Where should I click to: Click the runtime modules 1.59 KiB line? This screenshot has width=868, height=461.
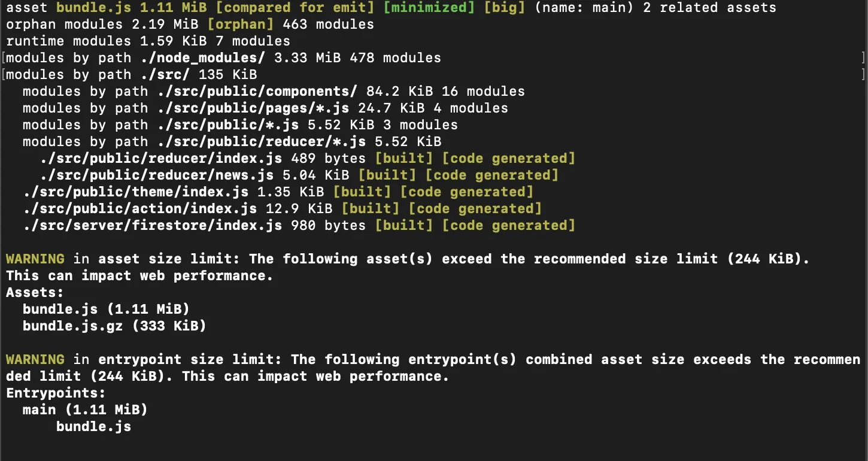[148, 41]
